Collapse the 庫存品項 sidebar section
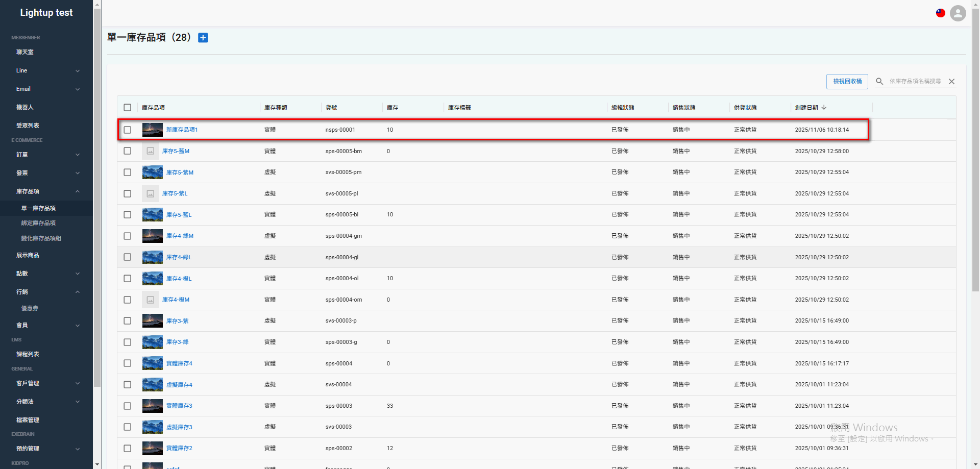 (x=46, y=191)
